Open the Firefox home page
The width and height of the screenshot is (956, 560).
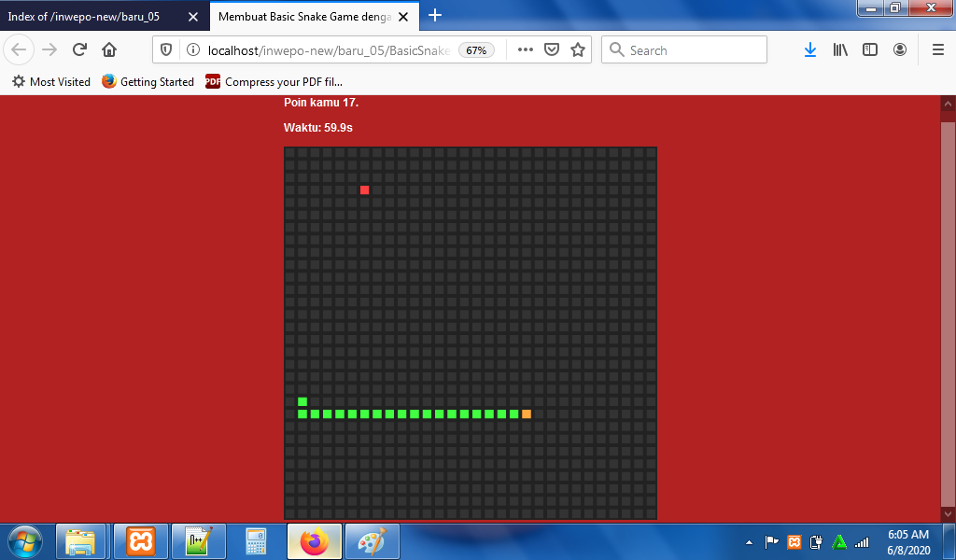pos(109,50)
